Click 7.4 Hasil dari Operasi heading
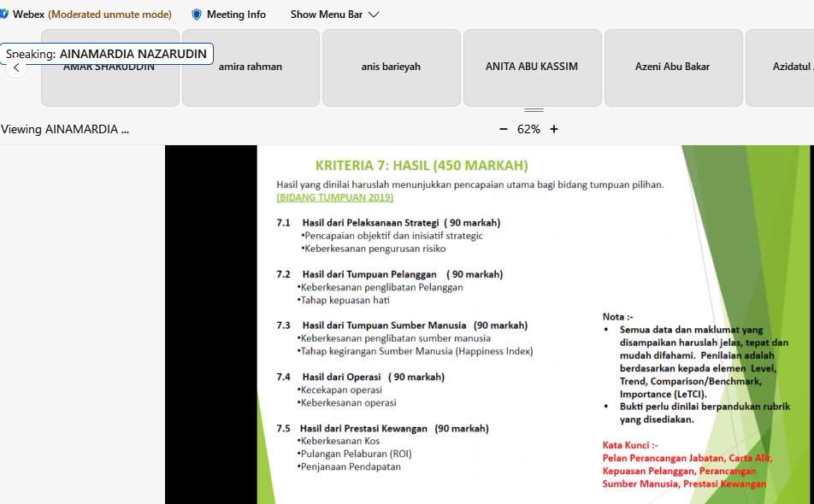The image size is (814, 504). coord(360,377)
